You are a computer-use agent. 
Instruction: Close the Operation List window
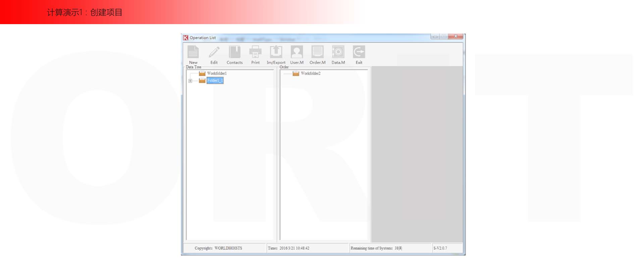click(x=455, y=37)
